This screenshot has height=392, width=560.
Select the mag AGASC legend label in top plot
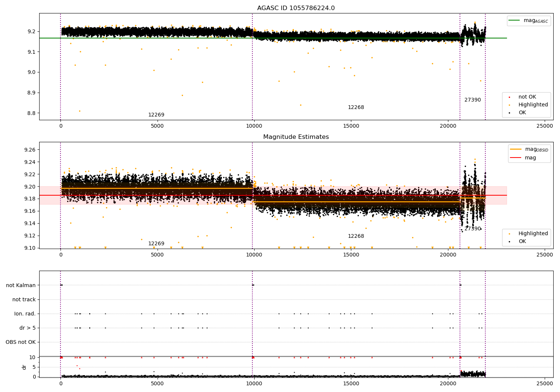536,21
